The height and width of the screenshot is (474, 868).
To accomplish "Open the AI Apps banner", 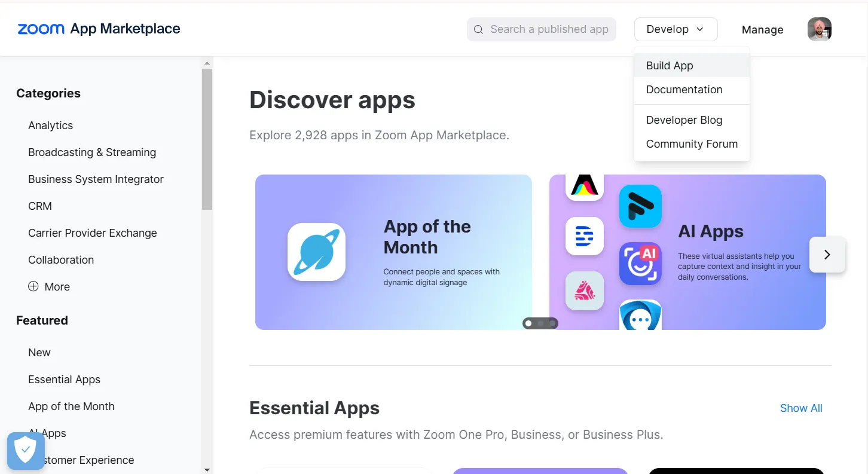I will point(687,252).
